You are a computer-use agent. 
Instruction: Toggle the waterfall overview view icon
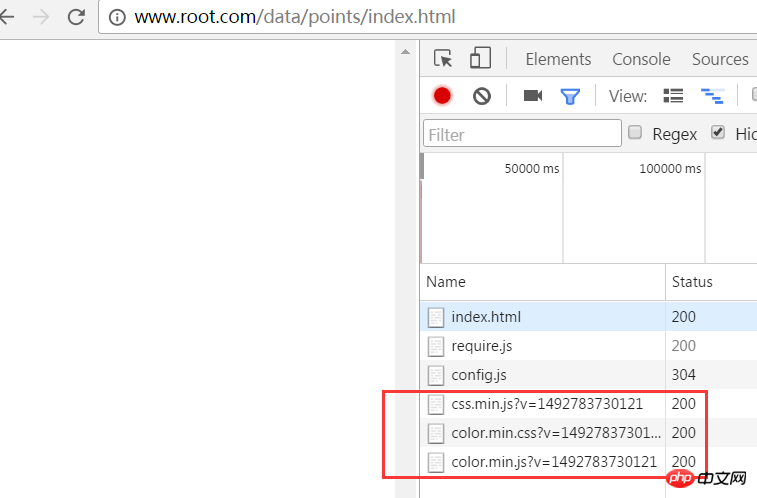click(712, 96)
